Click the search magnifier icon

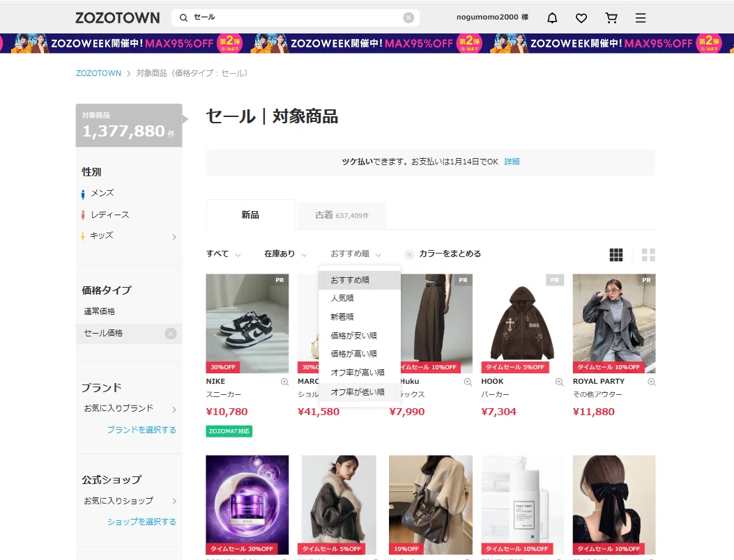(x=183, y=17)
